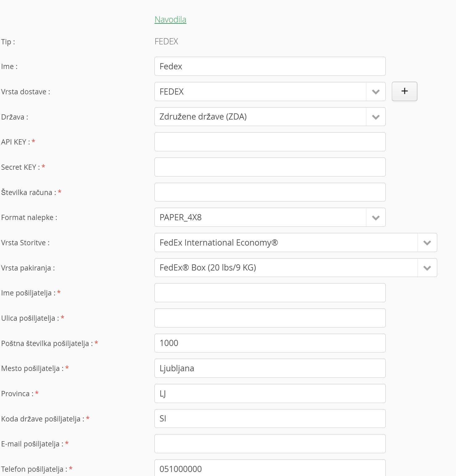Screen dimensions: 456x476
Task: Click the Vrsta dostave label
Action: coord(26,92)
